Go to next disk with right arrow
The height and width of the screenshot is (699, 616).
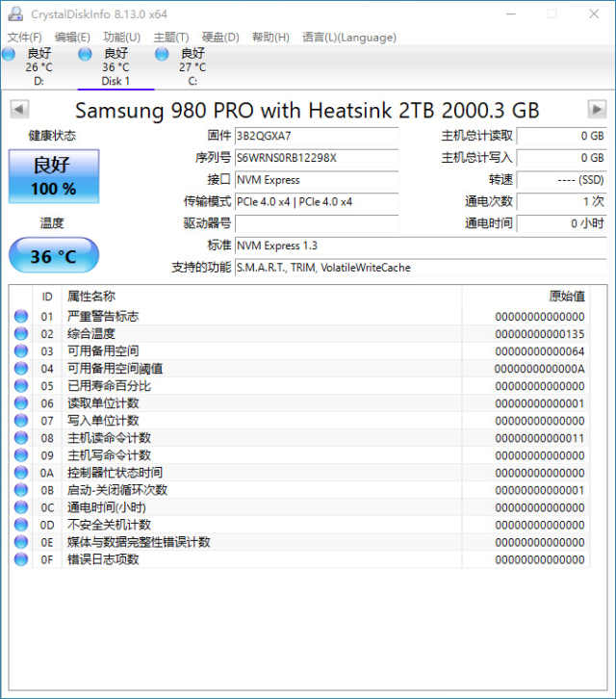597,109
